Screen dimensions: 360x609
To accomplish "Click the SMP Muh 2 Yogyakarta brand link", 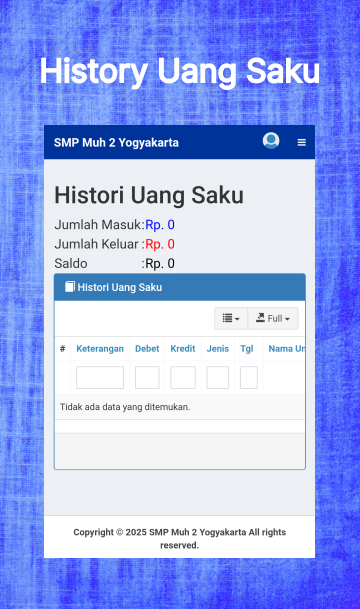I will pyautogui.click(x=116, y=143).
